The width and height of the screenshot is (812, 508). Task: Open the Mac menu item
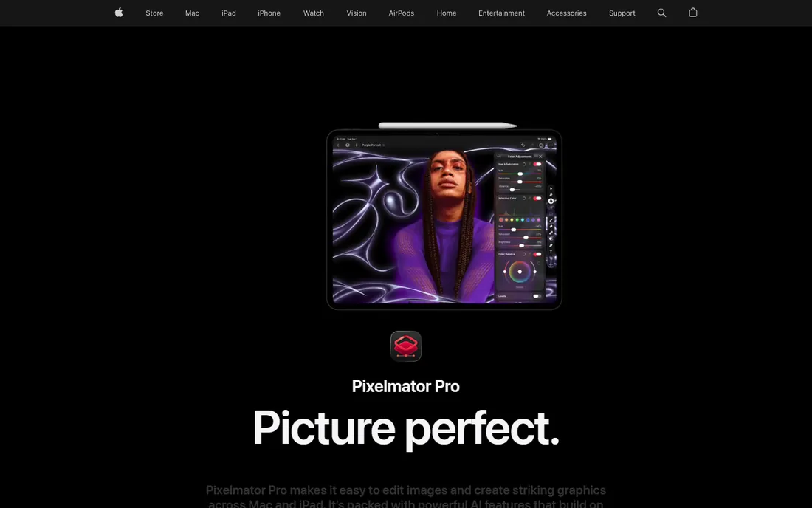tap(192, 13)
